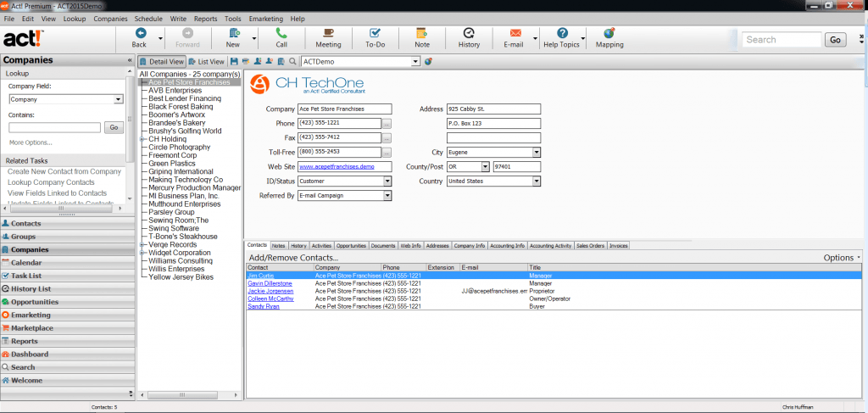Open the Company Info tab

(470, 245)
